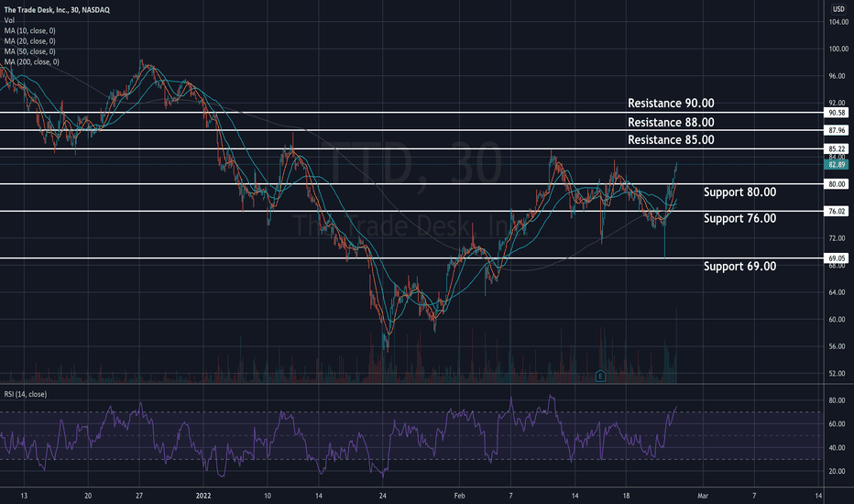
Task: Click the Support 69.00 label
Action: point(739,266)
